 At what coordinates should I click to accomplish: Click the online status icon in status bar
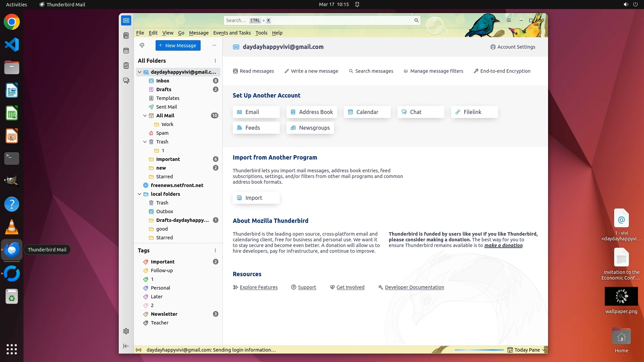139,350
